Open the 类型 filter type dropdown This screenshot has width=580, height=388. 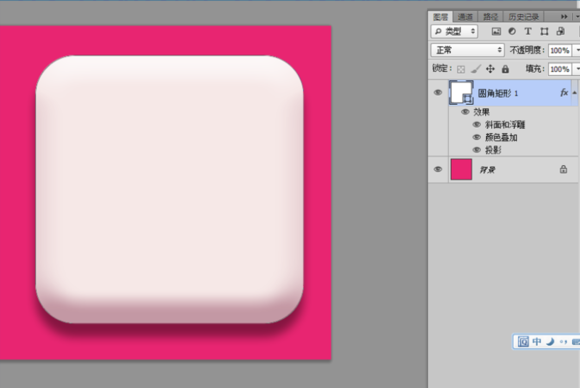(454, 31)
